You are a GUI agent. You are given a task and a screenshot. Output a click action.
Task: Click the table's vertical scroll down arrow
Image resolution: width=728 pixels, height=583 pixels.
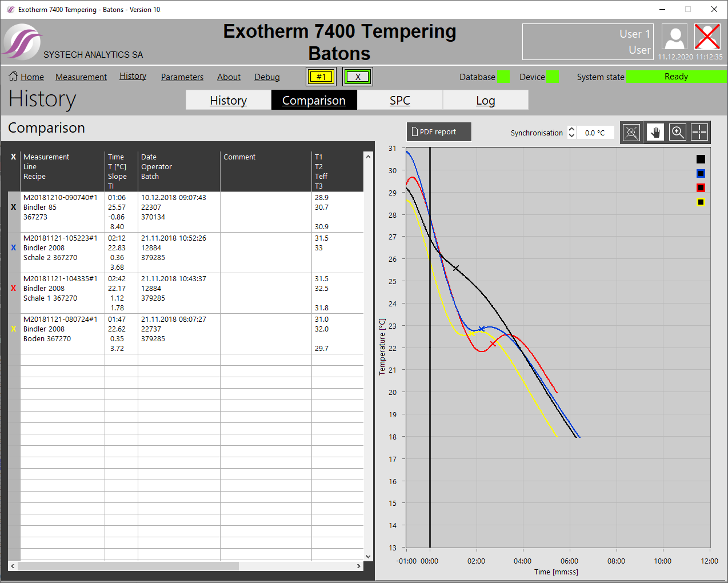[x=368, y=557]
